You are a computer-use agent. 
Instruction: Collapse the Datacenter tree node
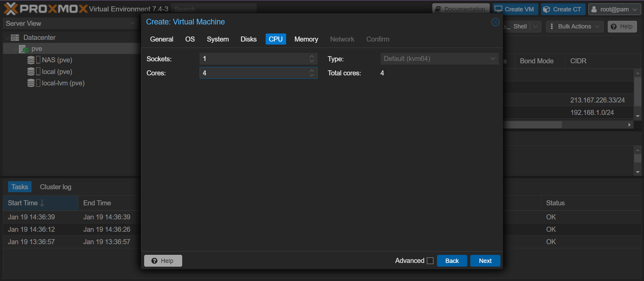(x=7, y=38)
